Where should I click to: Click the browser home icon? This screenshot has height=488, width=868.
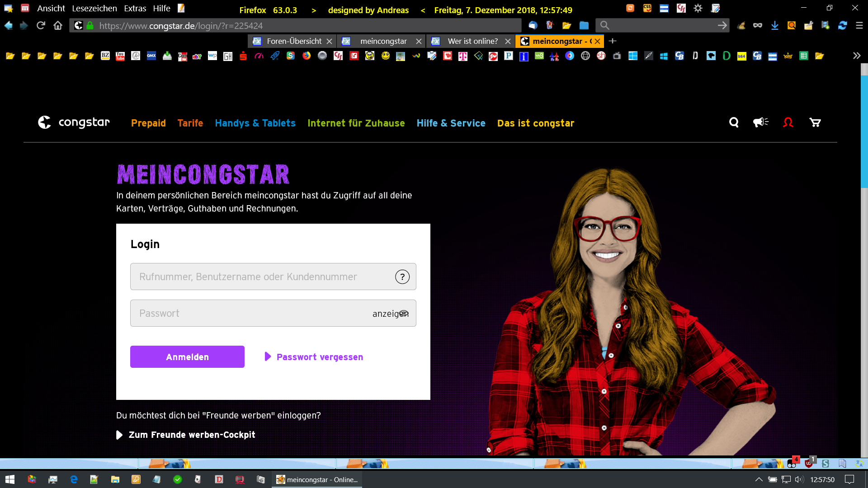[58, 26]
